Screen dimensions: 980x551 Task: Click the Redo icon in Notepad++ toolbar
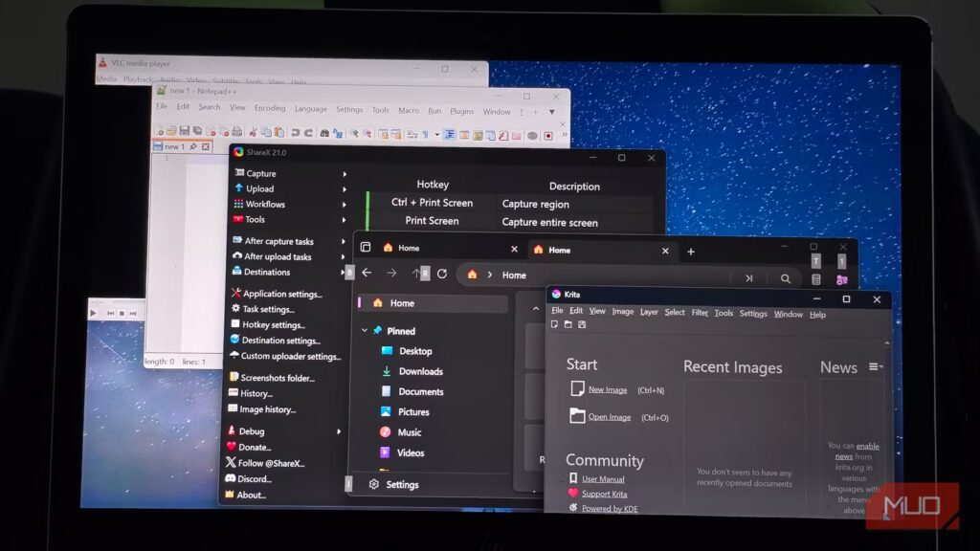point(308,132)
